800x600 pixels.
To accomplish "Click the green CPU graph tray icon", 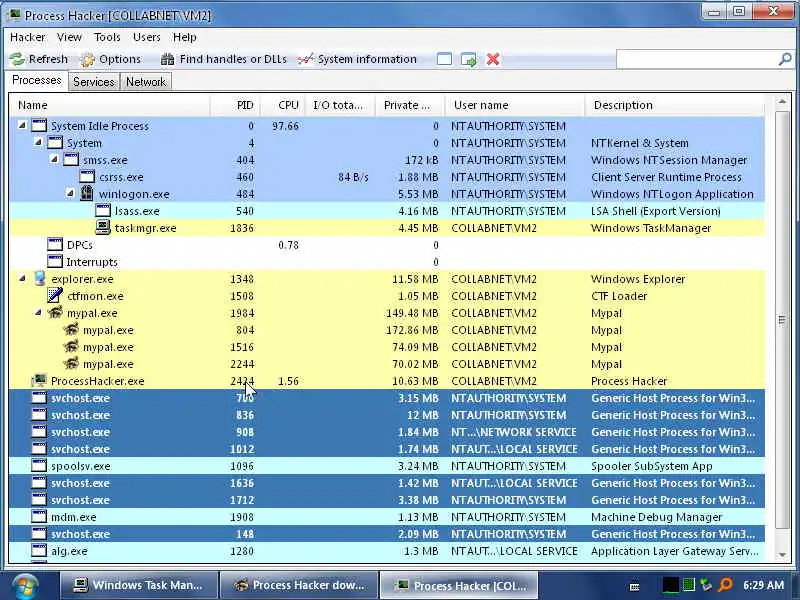I will click(x=689, y=585).
